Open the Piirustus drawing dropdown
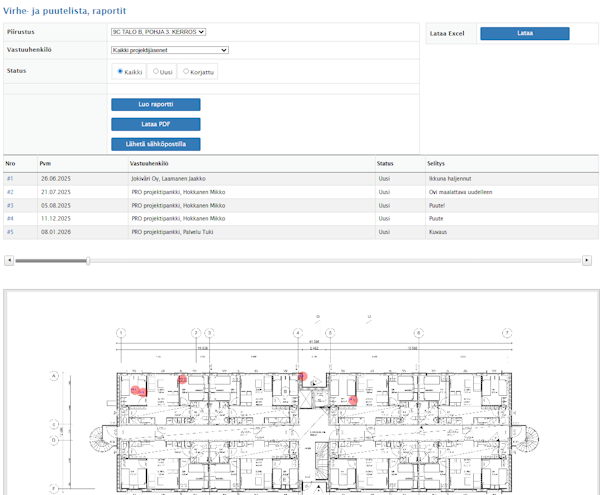 pyautogui.click(x=158, y=31)
